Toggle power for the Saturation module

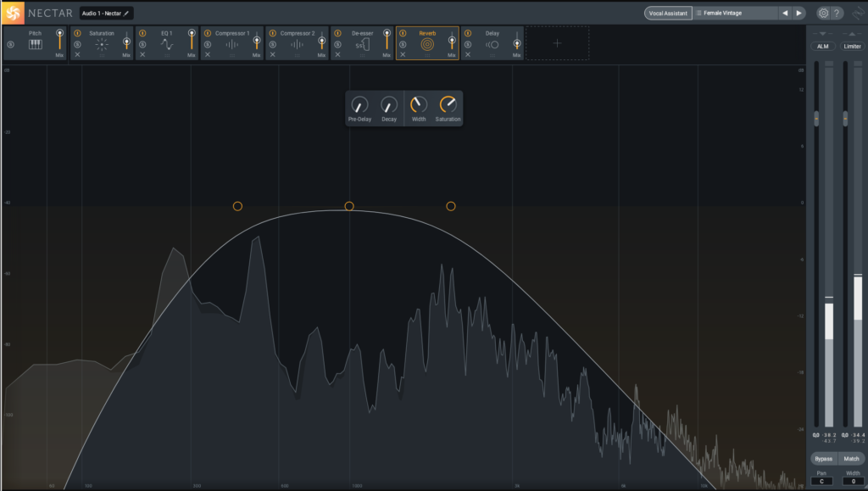tap(77, 33)
